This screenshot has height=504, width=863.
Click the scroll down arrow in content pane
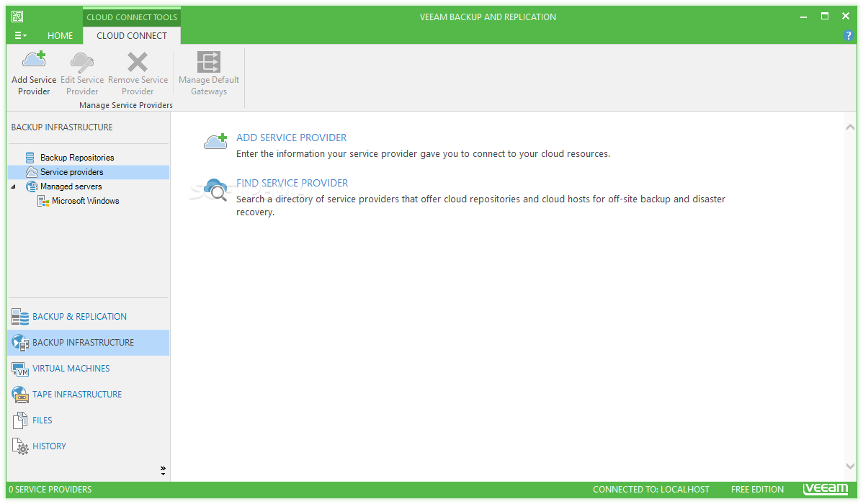[850, 466]
